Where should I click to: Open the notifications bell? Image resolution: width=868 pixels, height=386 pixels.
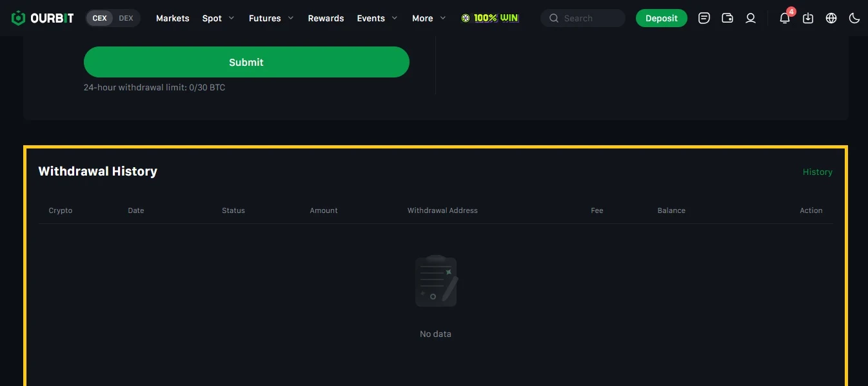pyautogui.click(x=785, y=18)
